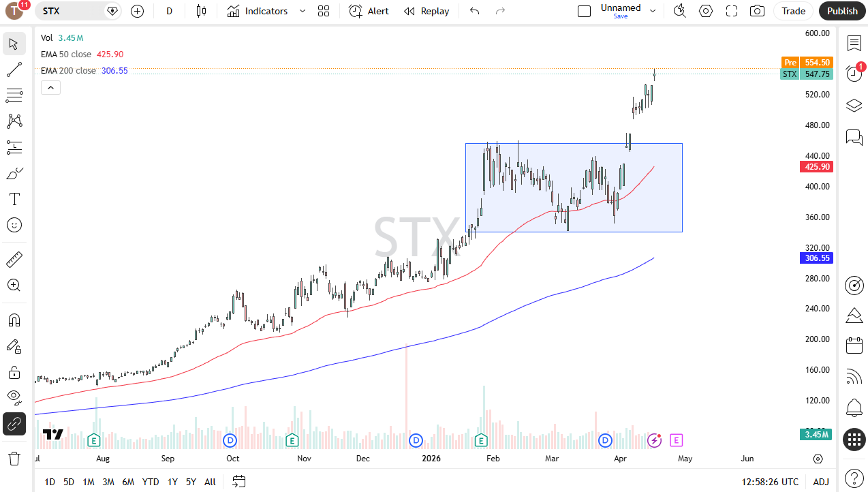Change the D chart interval

click(x=170, y=11)
